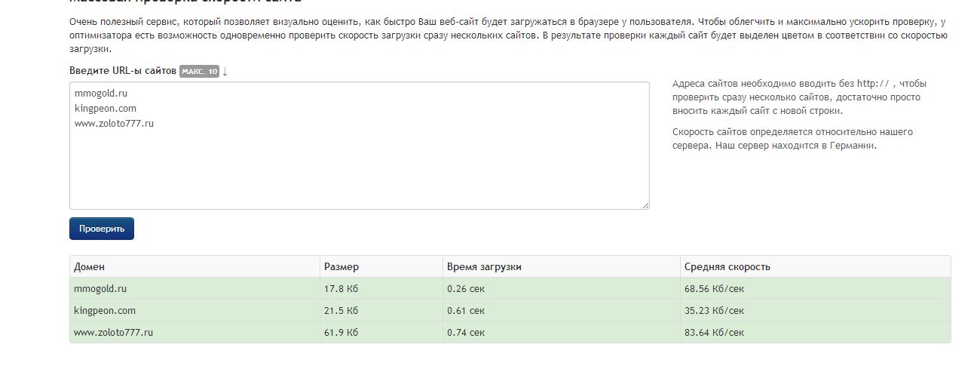Click the Размер column header
Screen dimensions: 980x372
pyautogui.click(x=341, y=267)
